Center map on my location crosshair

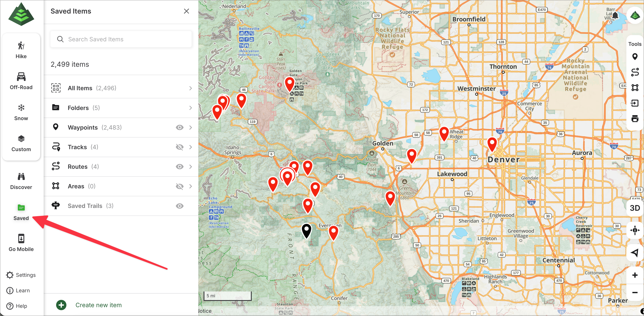click(x=635, y=230)
